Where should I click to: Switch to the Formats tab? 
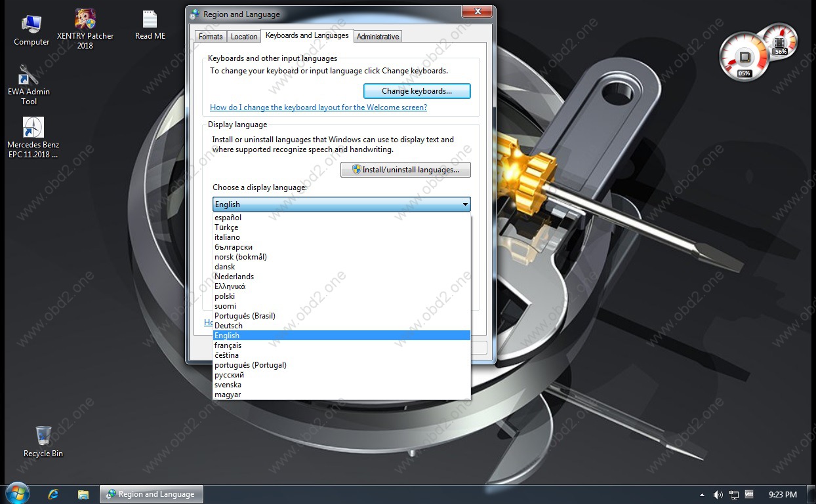[x=211, y=37]
